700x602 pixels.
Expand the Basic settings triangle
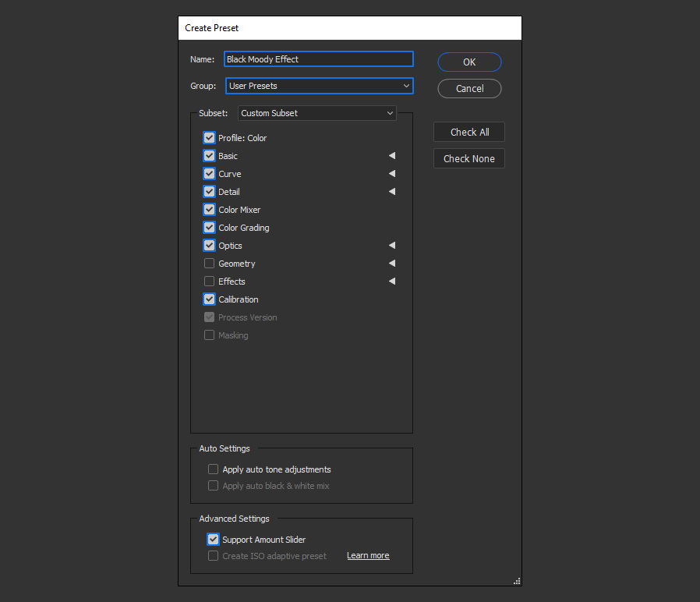pos(392,155)
